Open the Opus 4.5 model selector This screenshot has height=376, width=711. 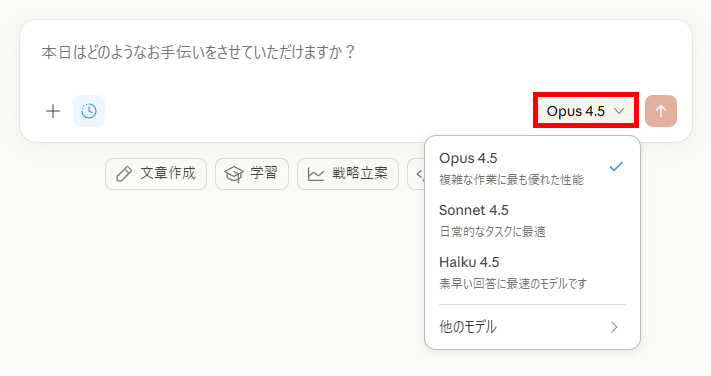(x=585, y=111)
